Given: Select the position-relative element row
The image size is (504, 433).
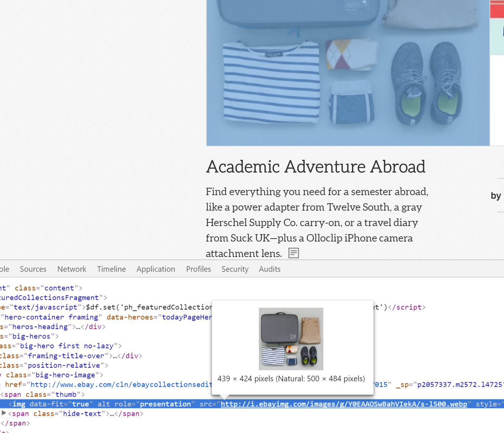Looking at the screenshot, I should pyautogui.click(x=54, y=365).
